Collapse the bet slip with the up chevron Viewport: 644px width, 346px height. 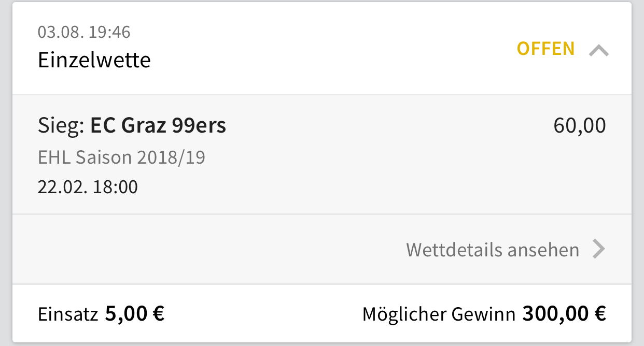pyautogui.click(x=599, y=50)
